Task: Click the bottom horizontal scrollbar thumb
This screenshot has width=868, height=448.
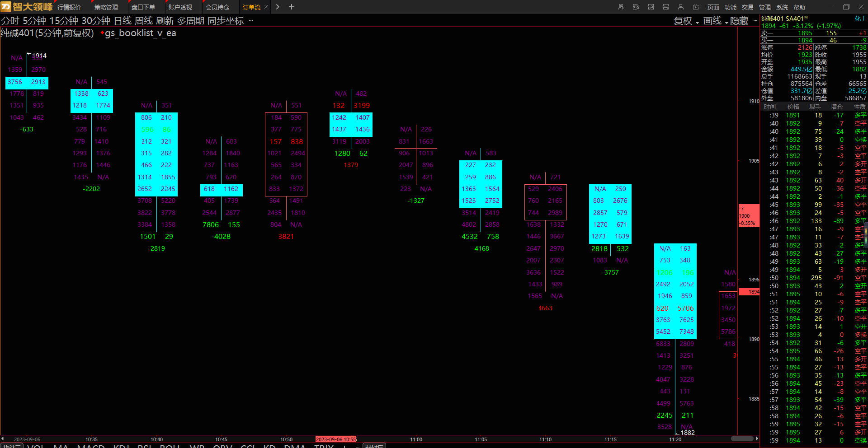Action: 742,439
